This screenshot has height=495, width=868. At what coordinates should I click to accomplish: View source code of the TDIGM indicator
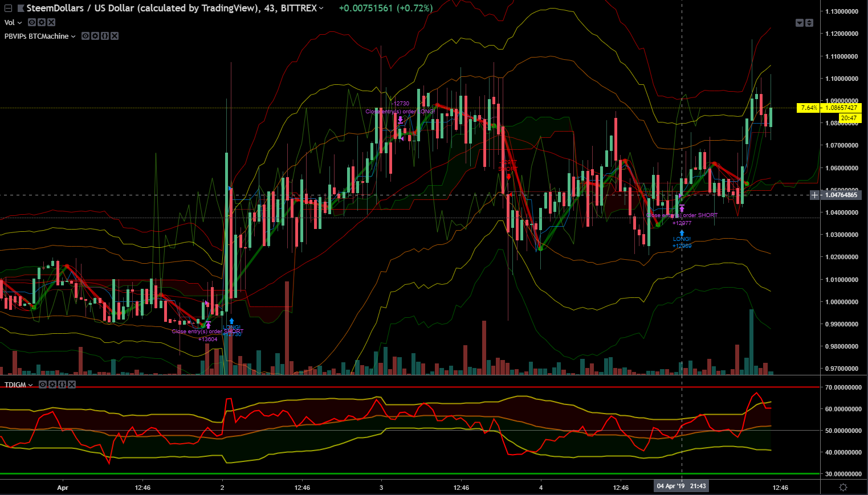[62, 385]
